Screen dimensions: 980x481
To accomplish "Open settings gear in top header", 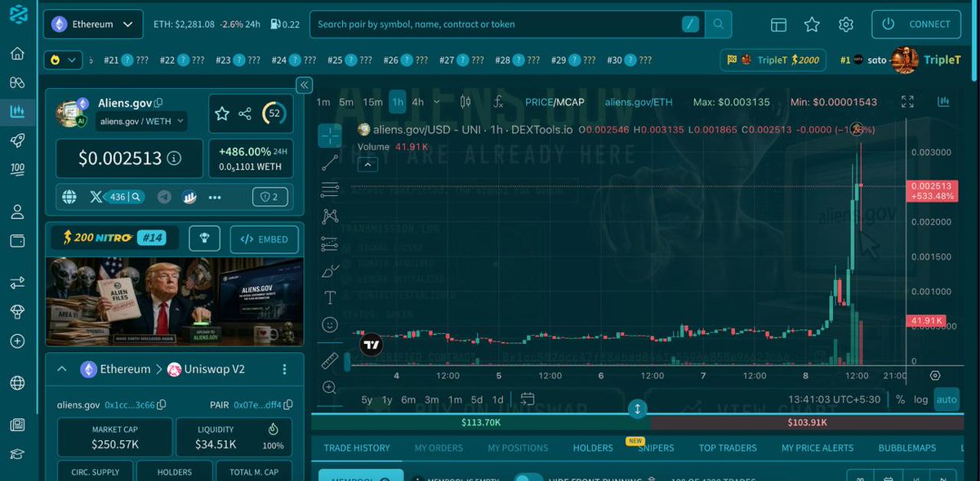I will coord(846,24).
